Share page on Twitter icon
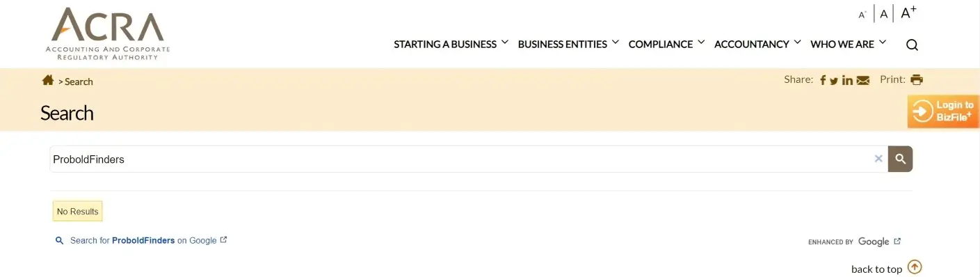 coord(834,81)
